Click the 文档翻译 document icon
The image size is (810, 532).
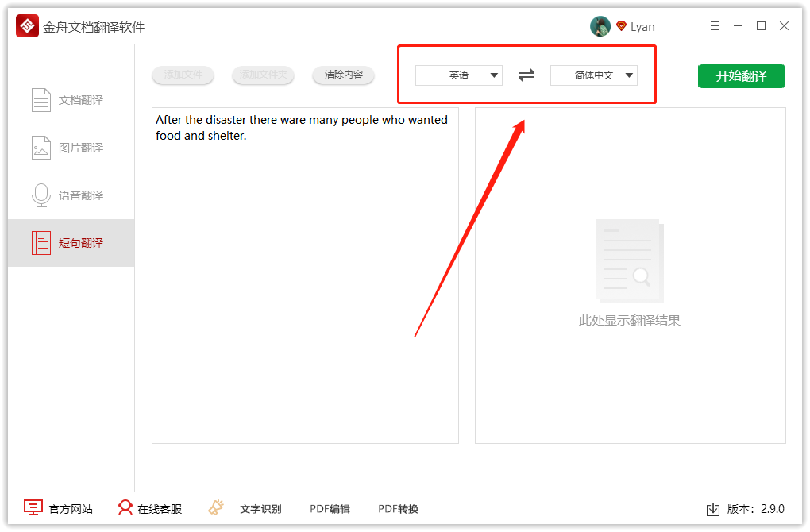tap(40, 100)
